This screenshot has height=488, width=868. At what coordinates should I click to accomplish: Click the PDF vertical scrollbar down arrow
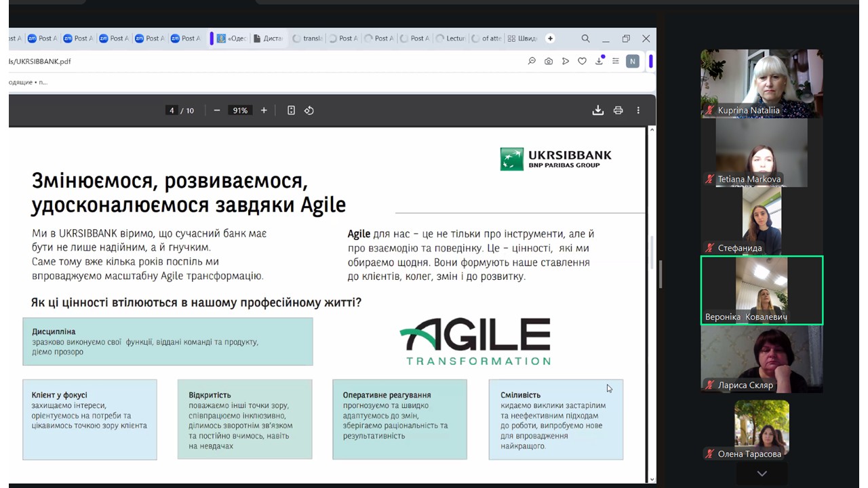click(x=652, y=479)
